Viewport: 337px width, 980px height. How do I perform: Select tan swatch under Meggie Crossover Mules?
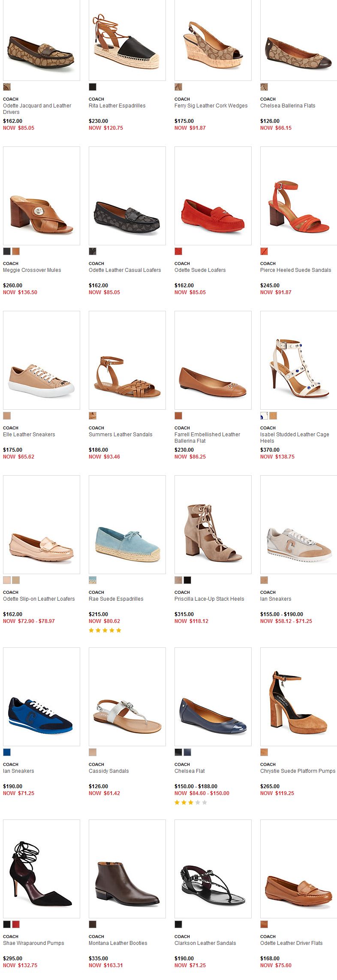click(x=16, y=251)
